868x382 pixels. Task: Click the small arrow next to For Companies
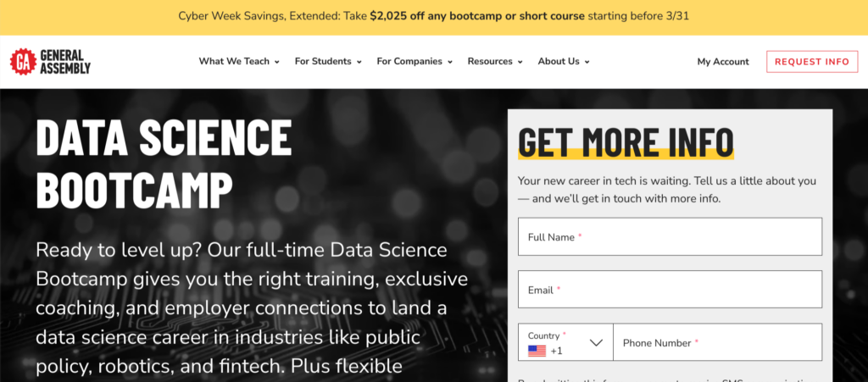point(450,62)
